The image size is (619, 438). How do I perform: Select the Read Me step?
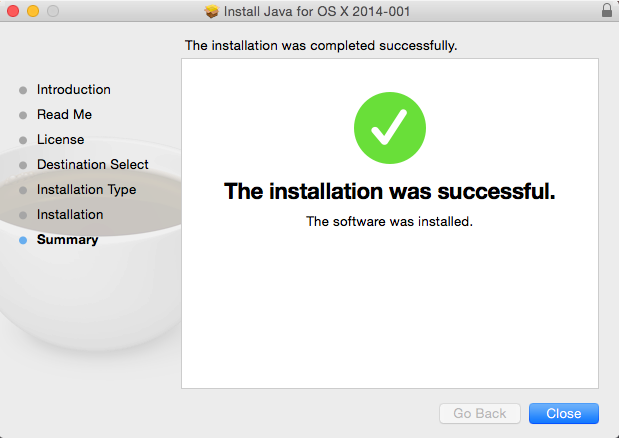pos(64,114)
